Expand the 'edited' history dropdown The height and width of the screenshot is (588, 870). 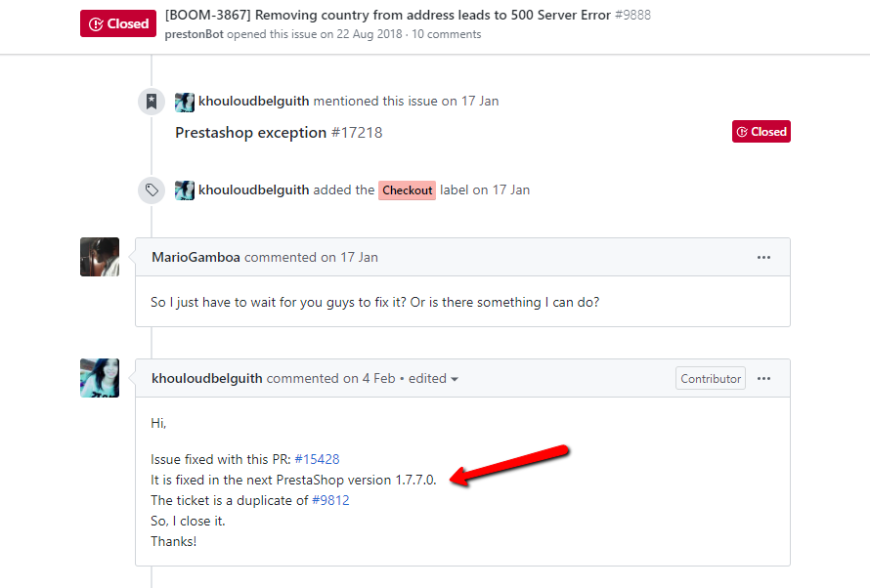pyautogui.click(x=433, y=379)
